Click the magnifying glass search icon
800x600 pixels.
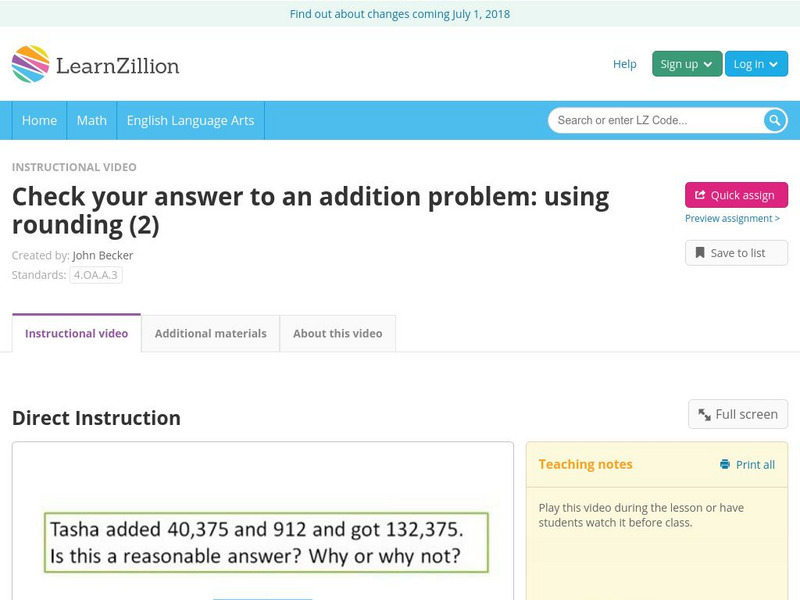point(773,120)
